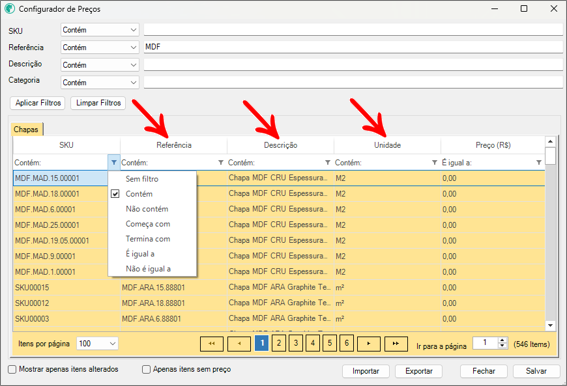Choose 'Começa com' filter option
The width and height of the screenshot is (567, 386).
152,224
